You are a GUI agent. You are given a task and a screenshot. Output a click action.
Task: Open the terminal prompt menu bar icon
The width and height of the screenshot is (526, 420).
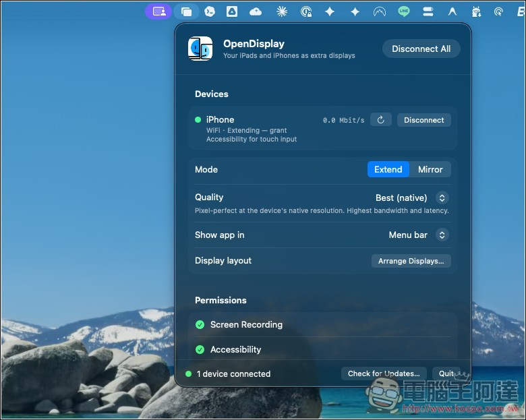click(210, 11)
